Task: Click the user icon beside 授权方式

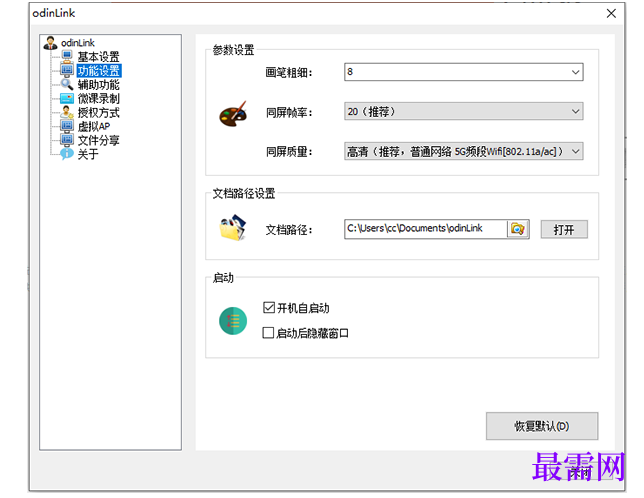Action: click(67, 112)
